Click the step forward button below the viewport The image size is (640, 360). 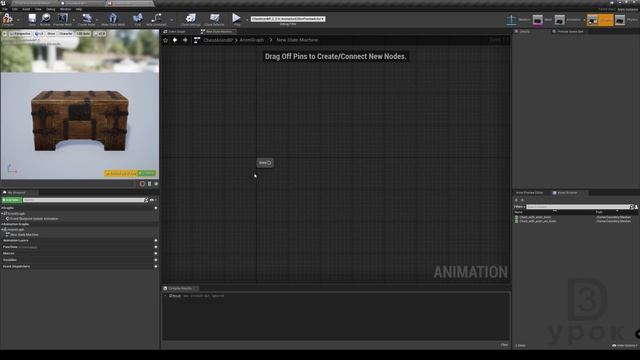[x=156, y=184]
